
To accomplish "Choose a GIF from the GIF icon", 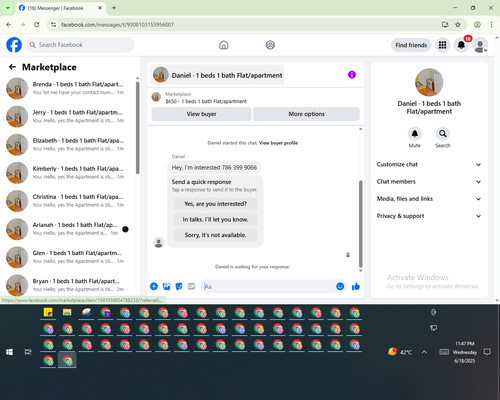I will (191, 286).
